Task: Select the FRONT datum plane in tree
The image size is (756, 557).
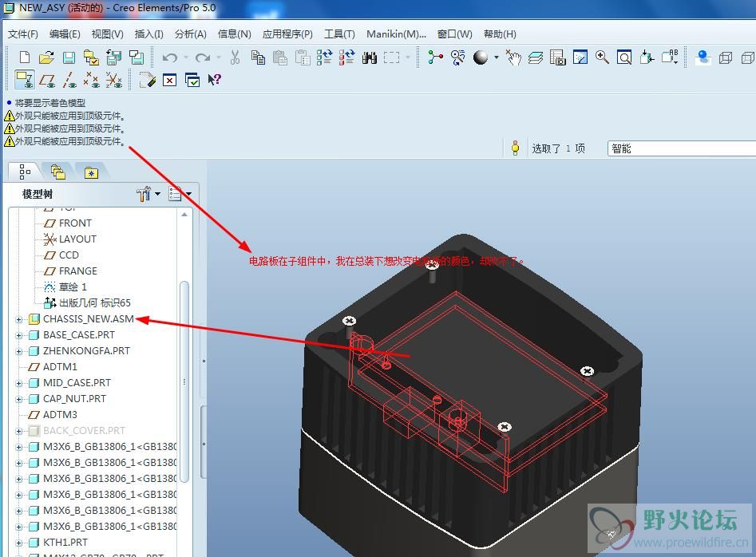Action: click(75, 223)
